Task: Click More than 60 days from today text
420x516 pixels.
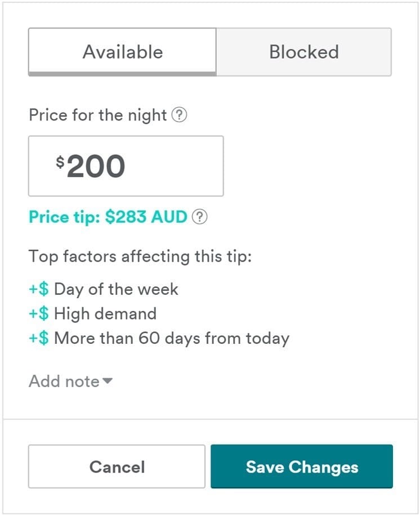Action: [x=172, y=339]
